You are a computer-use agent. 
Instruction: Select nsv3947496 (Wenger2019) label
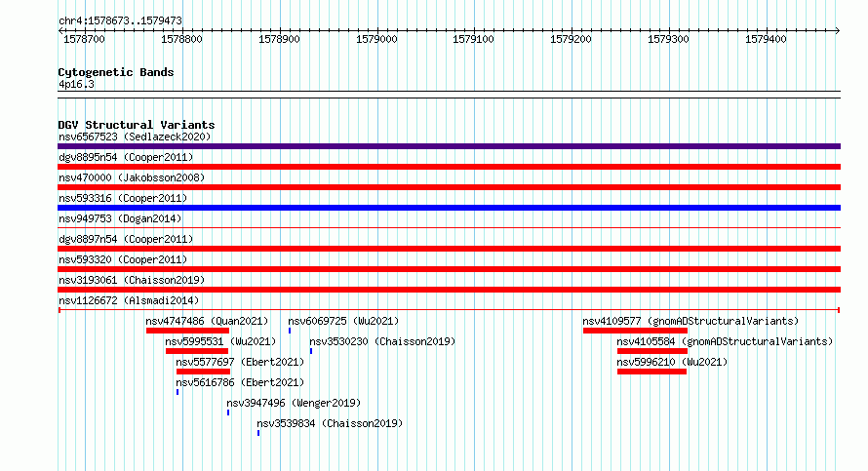294,403
